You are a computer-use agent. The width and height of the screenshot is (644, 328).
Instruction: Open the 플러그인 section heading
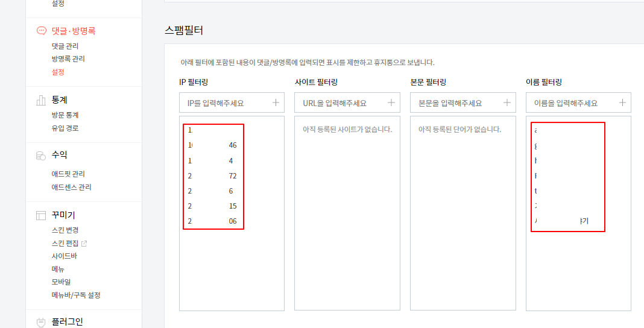68,322
